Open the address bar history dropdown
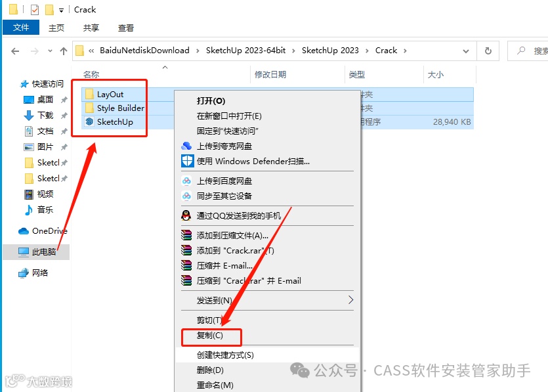The image size is (548, 392). [x=465, y=51]
